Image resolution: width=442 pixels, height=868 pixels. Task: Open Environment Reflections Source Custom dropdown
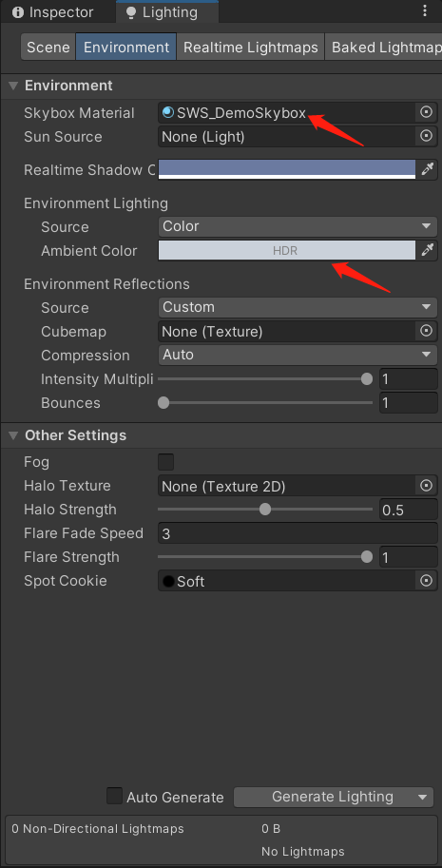pos(298,307)
